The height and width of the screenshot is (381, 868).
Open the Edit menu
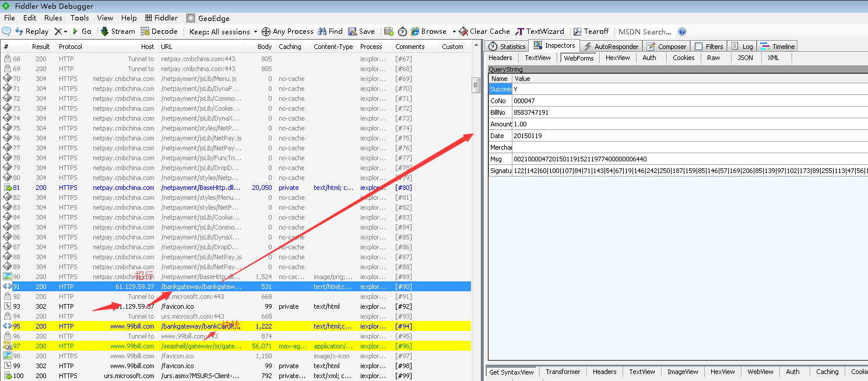click(30, 18)
